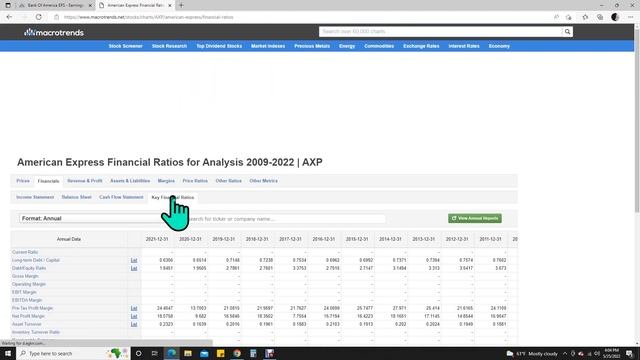The height and width of the screenshot is (360, 640).
Task: Reload the page with the refresh icon
Action: coord(38,17)
